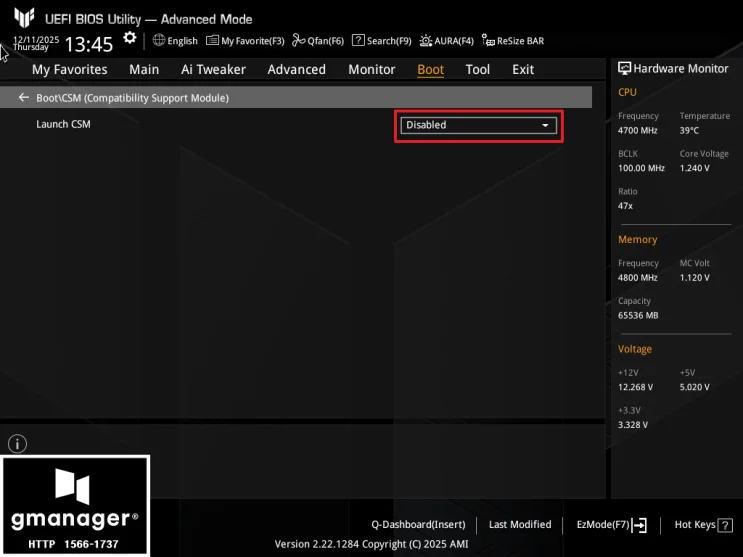
Task: Open My Favorite(F3) list
Action: pyautogui.click(x=245, y=41)
